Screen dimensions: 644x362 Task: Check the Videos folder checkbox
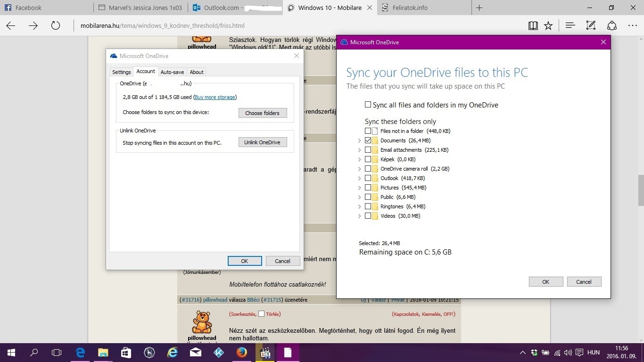pos(368,216)
